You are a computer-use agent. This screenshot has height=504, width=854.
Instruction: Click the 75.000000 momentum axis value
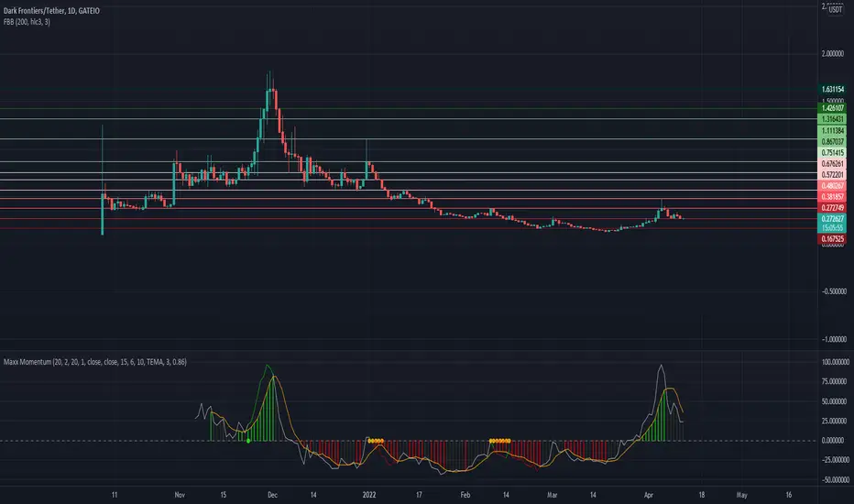(835, 381)
